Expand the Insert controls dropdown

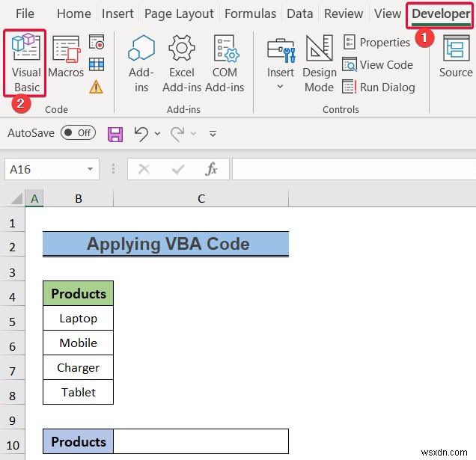[280, 87]
